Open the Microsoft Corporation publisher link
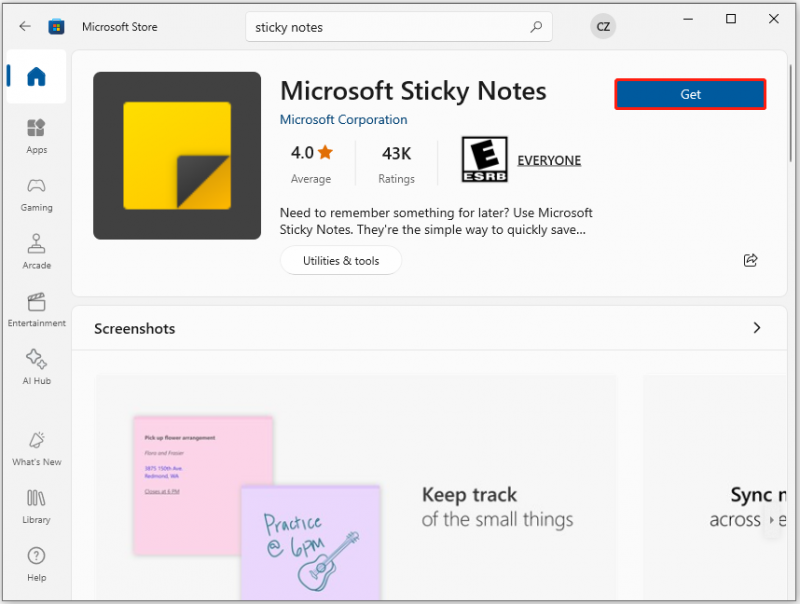 point(343,120)
